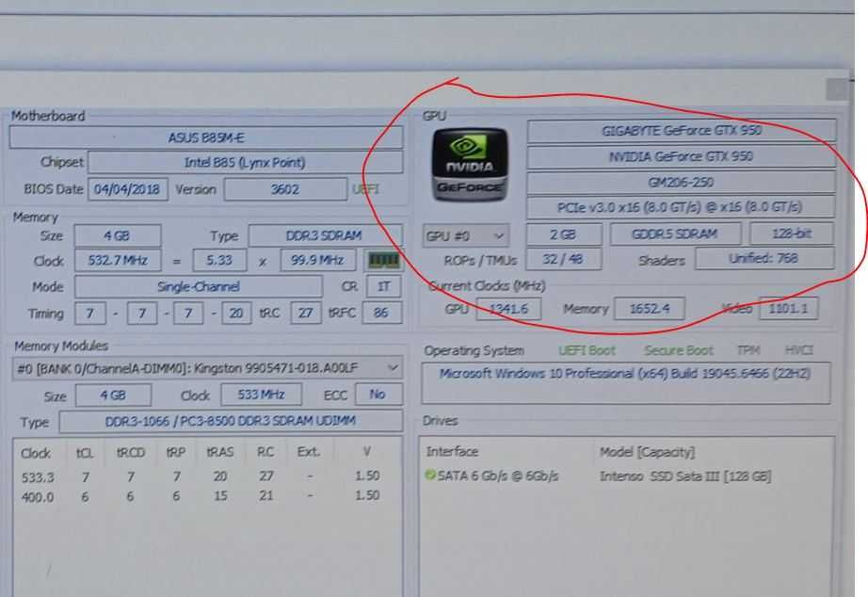Click the 2 GB video memory field
This screenshot has width=868, height=597.
564,234
